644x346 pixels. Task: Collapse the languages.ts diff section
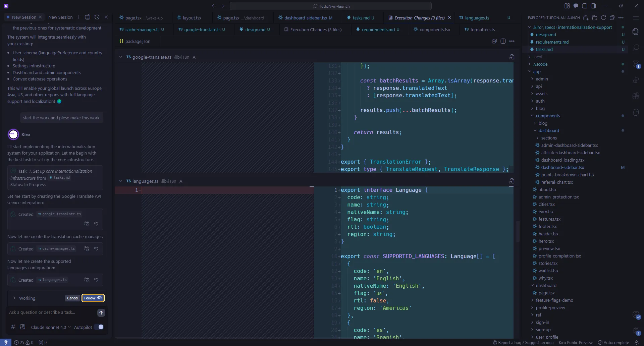(121, 181)
